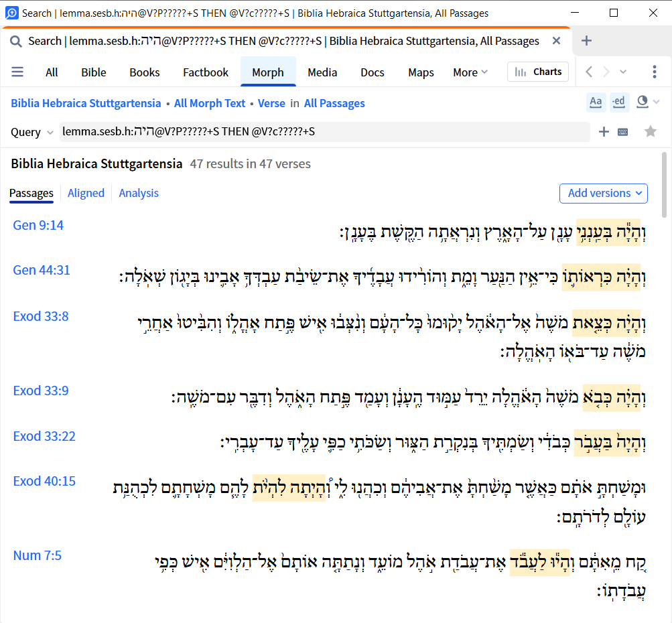
Task: Click highlighted Hebrew match in Exod 33:9
Action: (x=612, y=398)
